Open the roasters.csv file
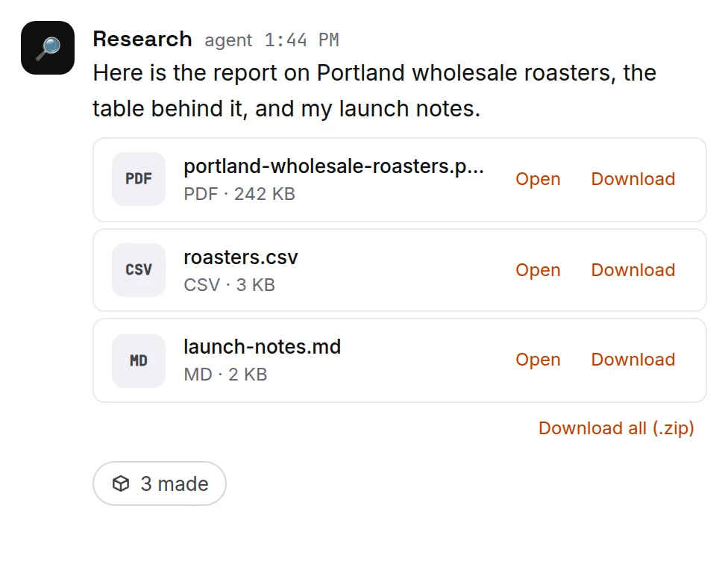Viewport: 728px width, 573px height. [538, 270]
